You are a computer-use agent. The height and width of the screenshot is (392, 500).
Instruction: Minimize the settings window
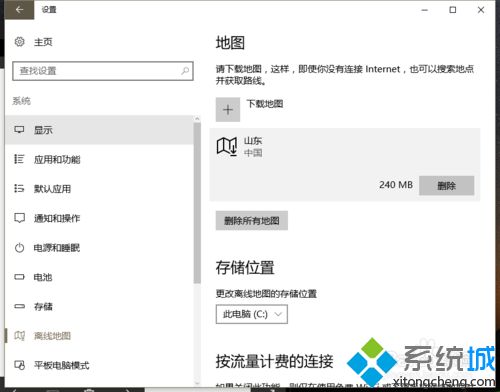tap(425, 10)
